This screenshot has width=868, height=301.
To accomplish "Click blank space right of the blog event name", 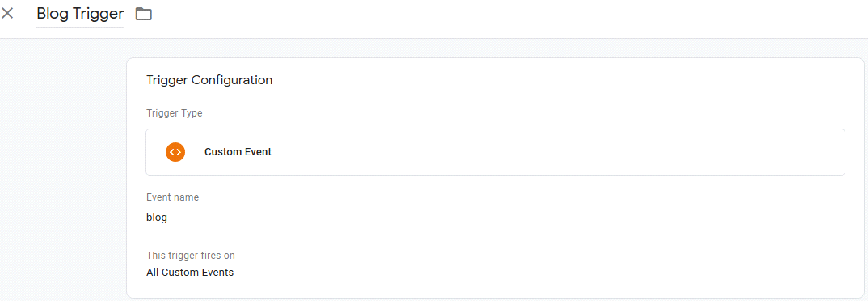I will (498, 218).
